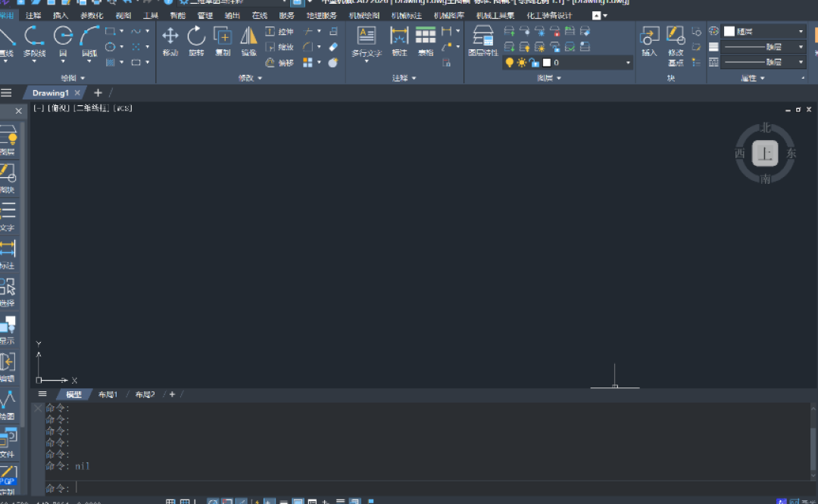Open the layer 0 dropdown list
The height and width of the screenshot is (504, 818).
(x=628, y=63)
